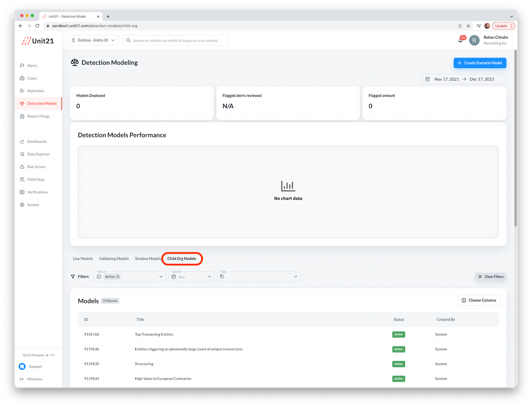Click the Chrome Update button
Image resolution: width=532 pixels, height=407 pixels.
(x=503, y=26)
